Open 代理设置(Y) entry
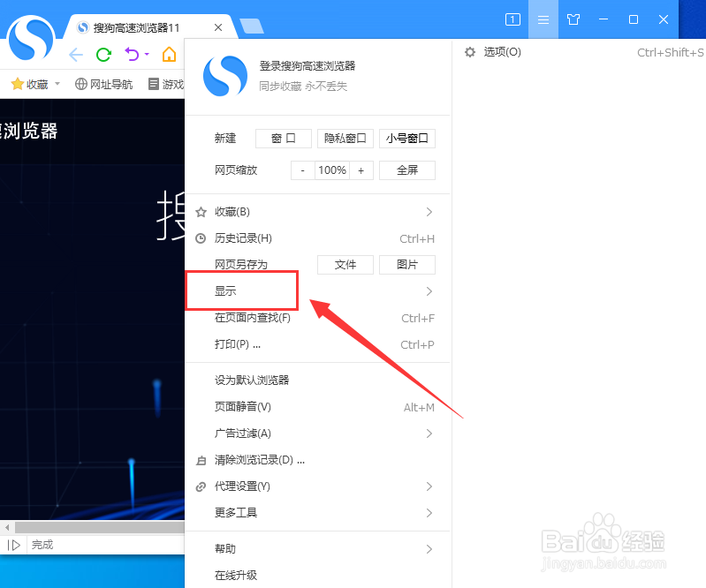Viewport: 706px width, 588px height. [x=317, y=486]
